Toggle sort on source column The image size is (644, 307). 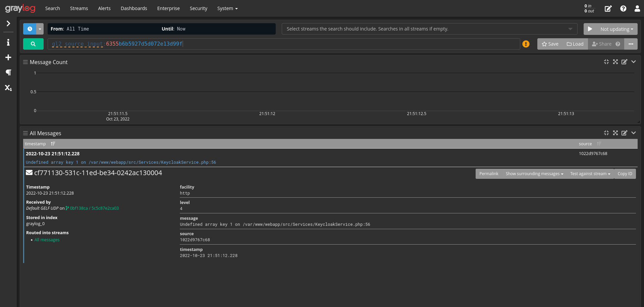pyautogui.click(x=599, y=144)
